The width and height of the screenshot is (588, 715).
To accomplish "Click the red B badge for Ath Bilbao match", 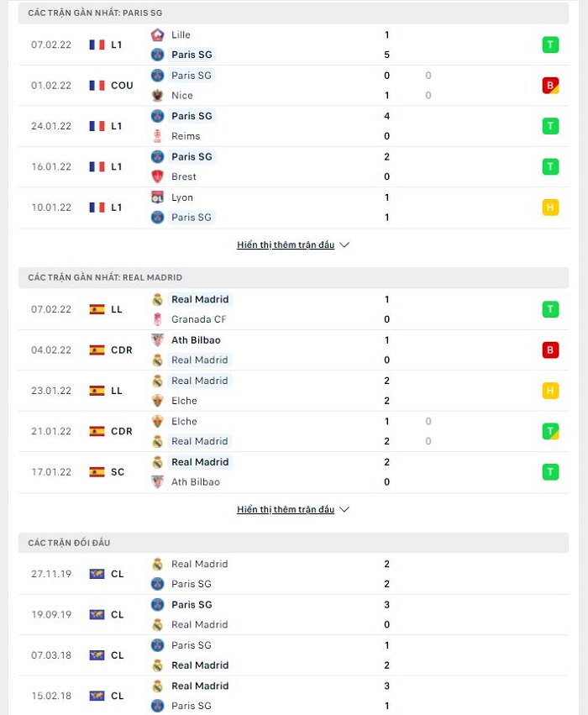I will (550, 350).
